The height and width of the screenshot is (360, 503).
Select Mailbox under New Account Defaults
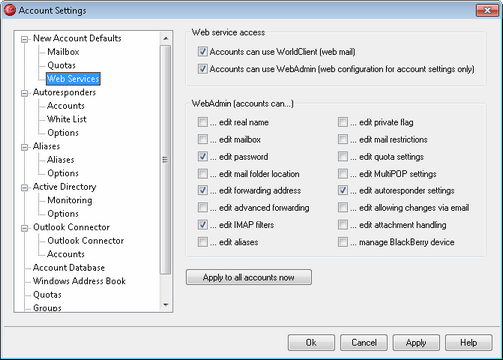click(63, 52)
